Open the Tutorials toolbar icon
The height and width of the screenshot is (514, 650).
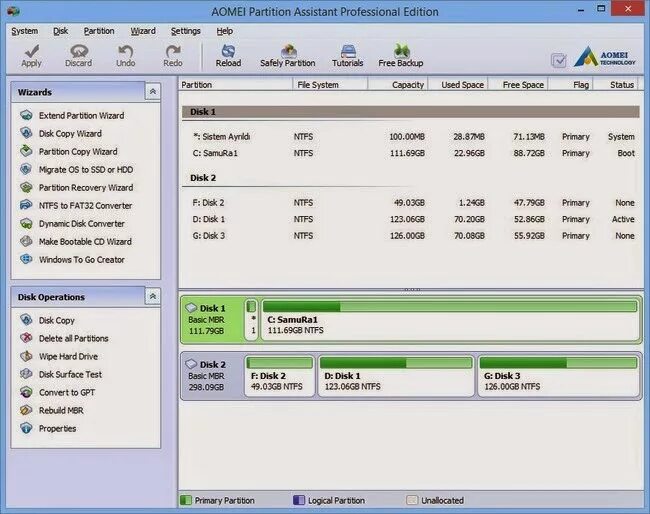(x=348, y=51)
